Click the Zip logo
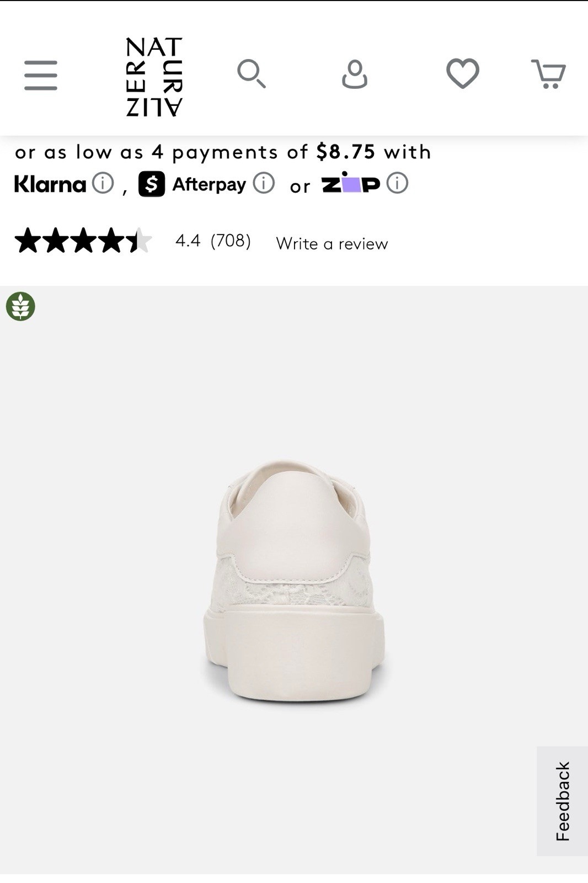 pos(350,183)
